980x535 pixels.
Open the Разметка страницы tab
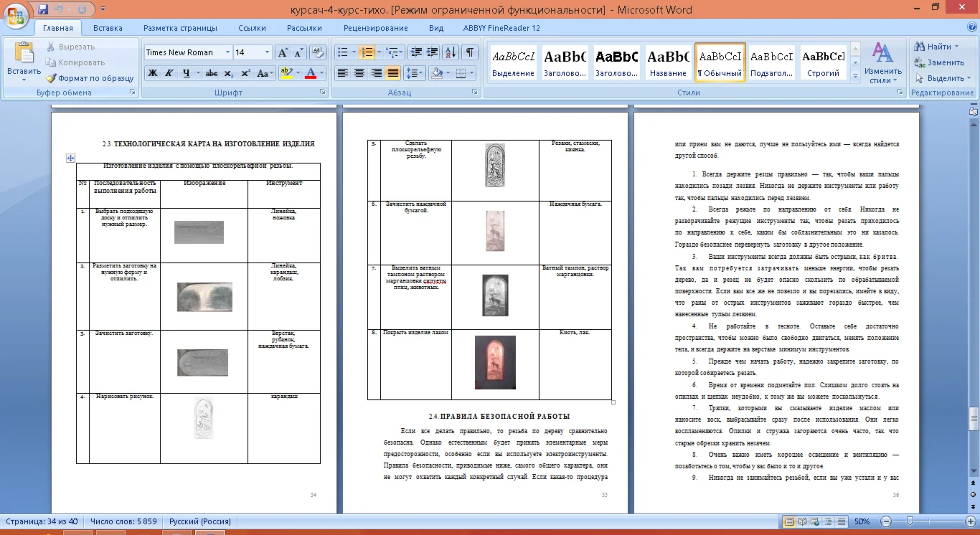coord(180,28)
